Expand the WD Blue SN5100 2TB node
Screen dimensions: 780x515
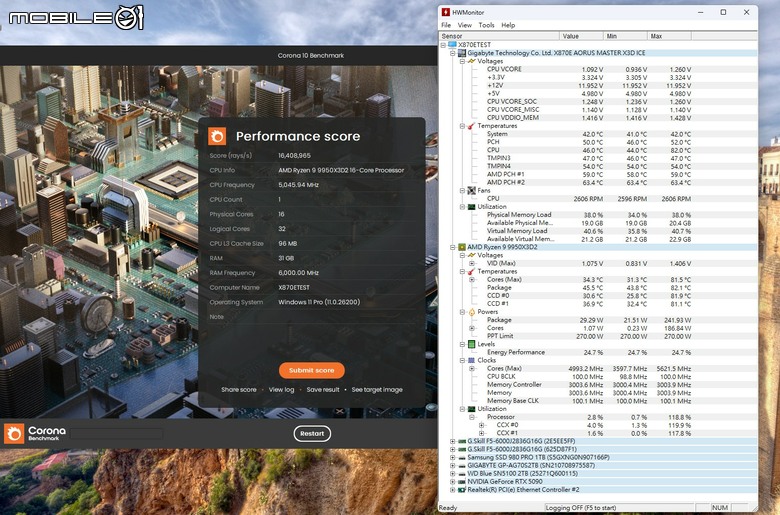(x=453, y=474)
